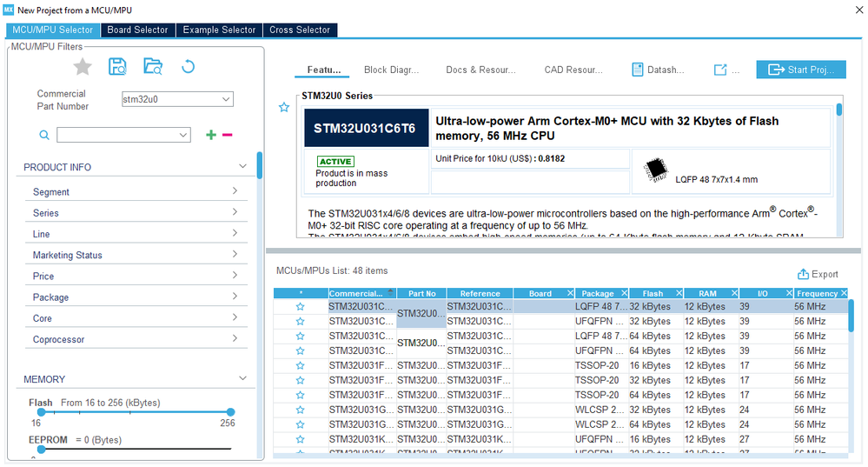The width and height of the screenshot is (868, 467).
Task: Switch to Cross Selector tab
Action: 300,30
